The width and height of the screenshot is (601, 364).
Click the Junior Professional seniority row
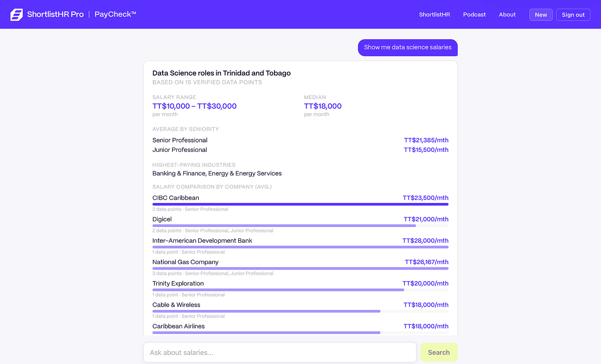pos(300,150)
